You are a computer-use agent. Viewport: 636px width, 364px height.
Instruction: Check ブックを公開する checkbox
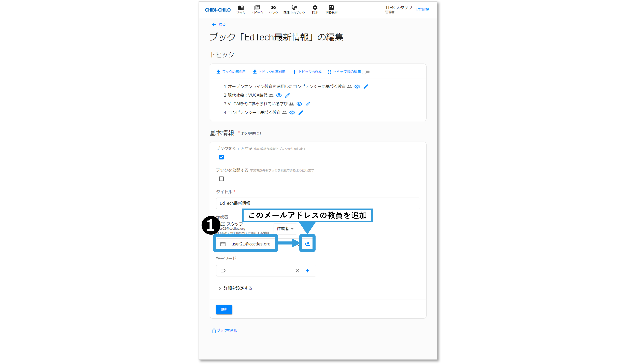point(221,179)
